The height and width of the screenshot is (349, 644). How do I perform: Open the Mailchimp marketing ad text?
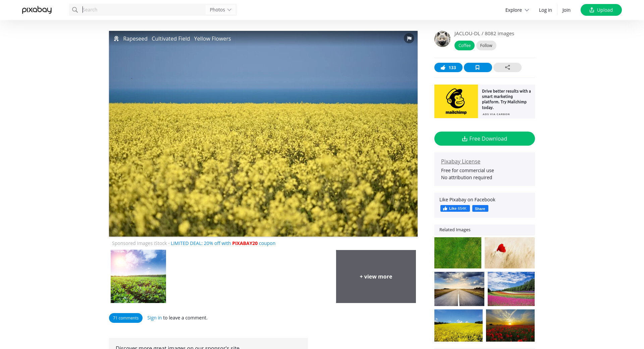pyautogui.click(x=506, y=99)
